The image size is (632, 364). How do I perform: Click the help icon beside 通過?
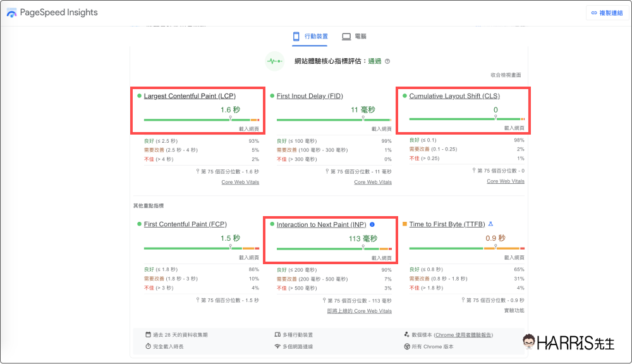(x=387, y=61)
